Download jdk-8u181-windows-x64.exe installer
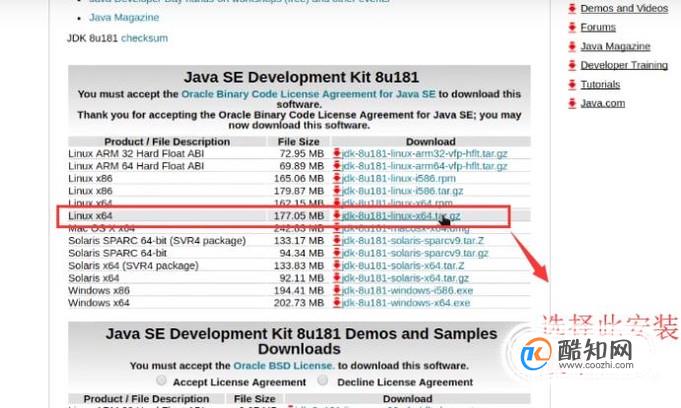The width and height of the screenshot is (681, 408). coord(406,303)
